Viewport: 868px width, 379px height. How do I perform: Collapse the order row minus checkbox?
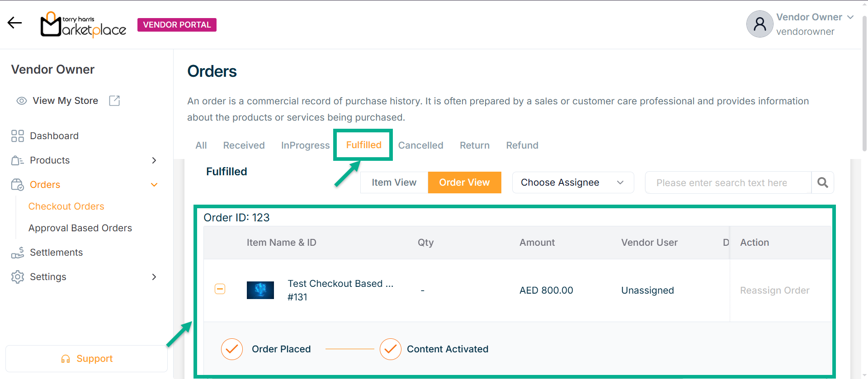[x=220, y=289]
